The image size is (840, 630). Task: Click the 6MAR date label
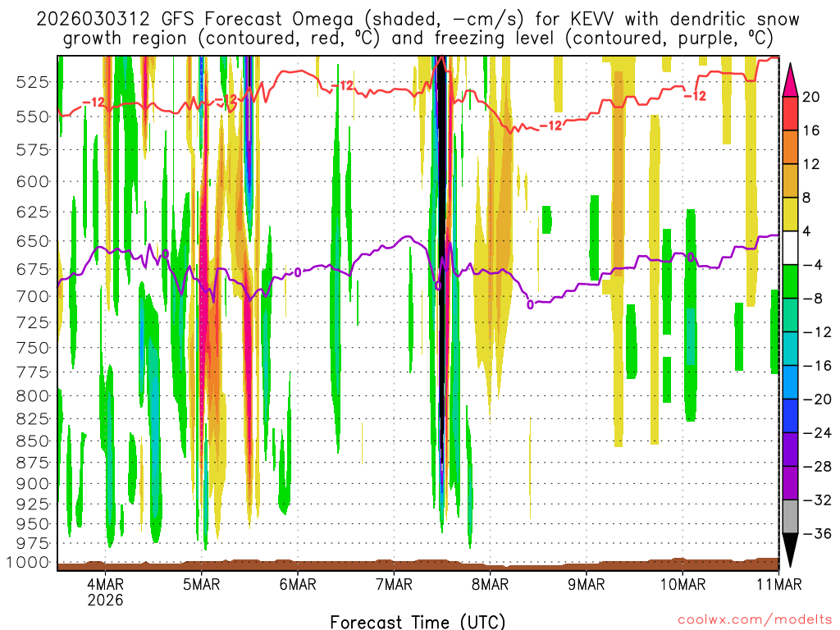[x=298, y=583]
